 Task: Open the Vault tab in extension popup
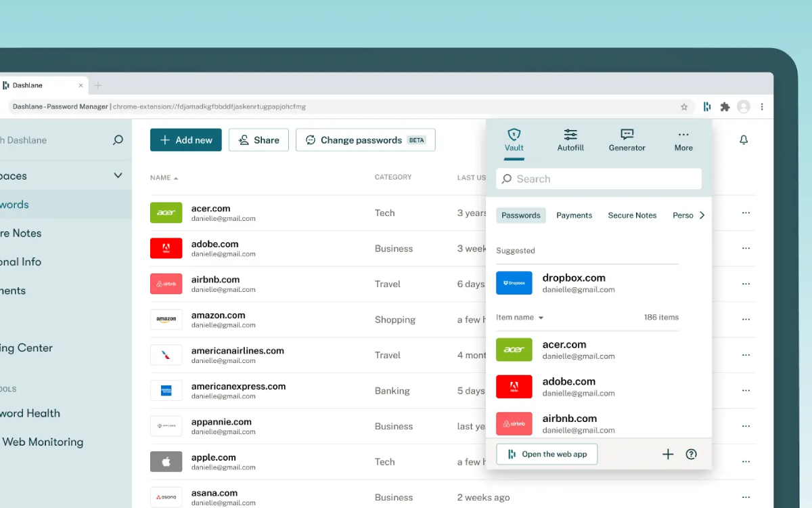pyautogui.click(x=514, y=140)
